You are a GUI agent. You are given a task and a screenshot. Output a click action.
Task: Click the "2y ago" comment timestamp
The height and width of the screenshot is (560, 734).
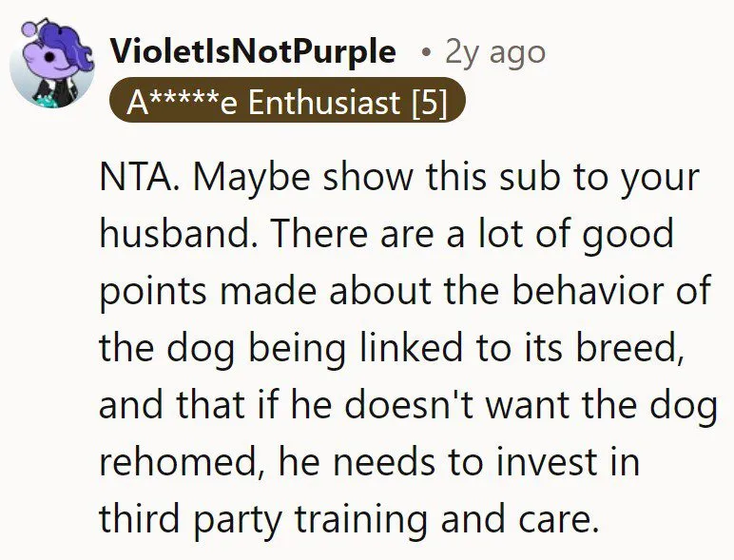pos(495,52)
